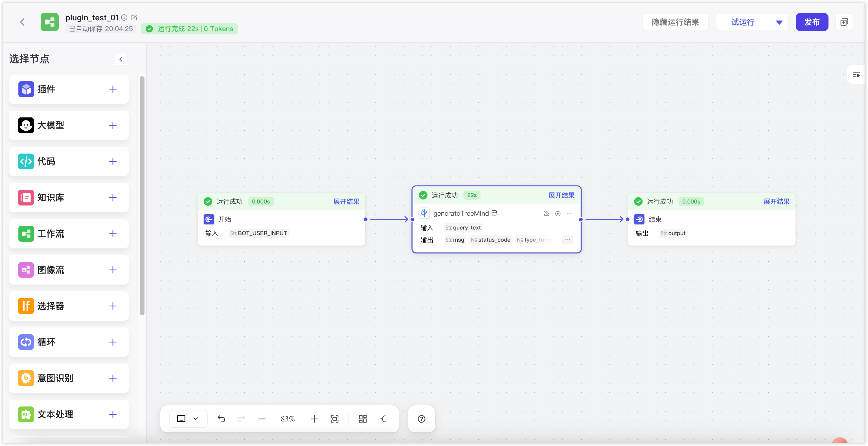
Task: Click the run-node play icon on generateTreeMind
Action: (558, 213)
